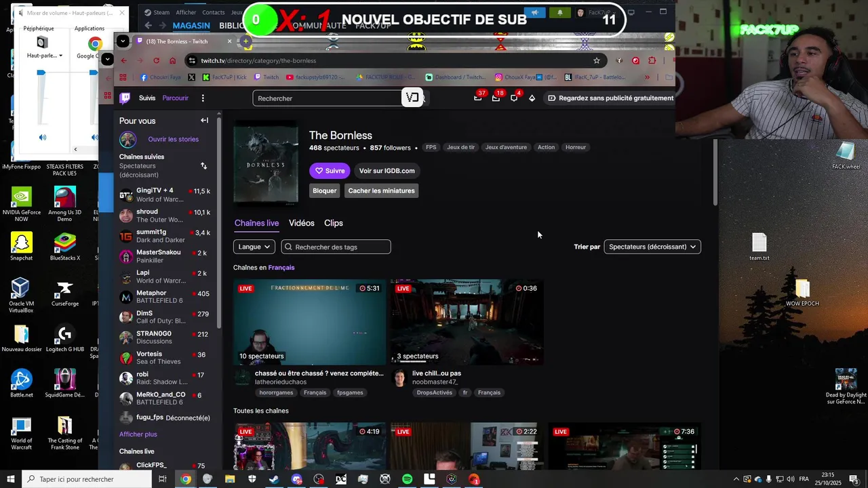Open Twitch notifications inbox with 18 badge
868x488 pixels.
(496, 98)
